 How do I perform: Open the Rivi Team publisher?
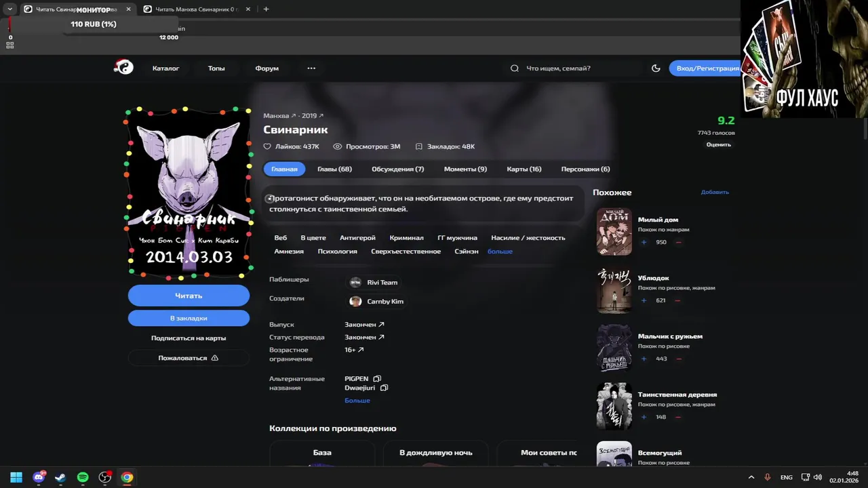374,283
